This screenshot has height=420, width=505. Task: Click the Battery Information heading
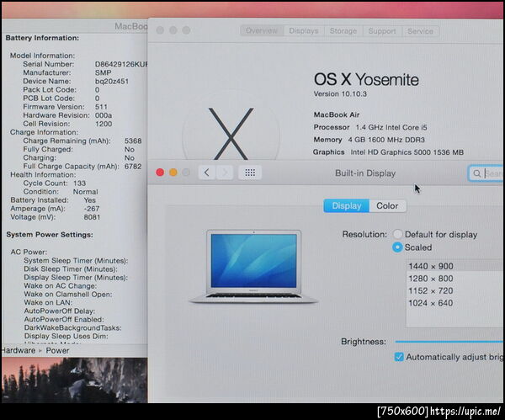pyautogui.click(x=42, y=38)
